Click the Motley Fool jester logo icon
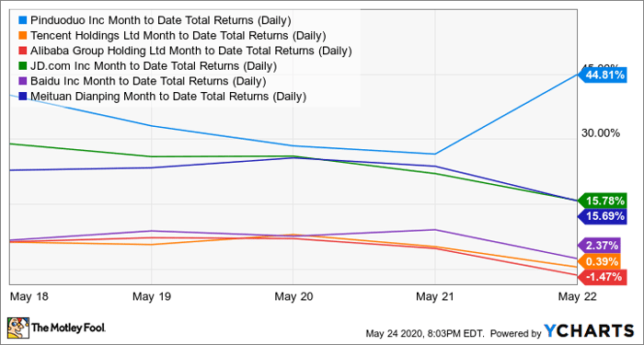The height and width of the screenshot is (345, 644). click(x=18, y=328)
